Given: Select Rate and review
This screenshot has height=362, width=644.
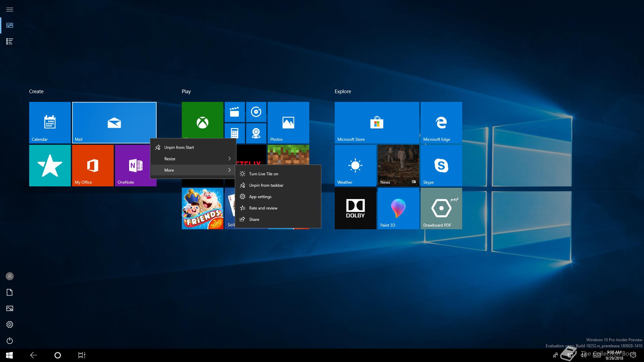Looking at the screenshot, I should click(278, 208).
